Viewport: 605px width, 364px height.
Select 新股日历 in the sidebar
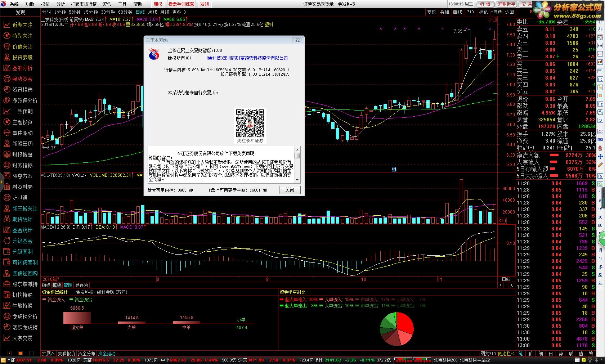pyautogui.click(x=18, y=144)
